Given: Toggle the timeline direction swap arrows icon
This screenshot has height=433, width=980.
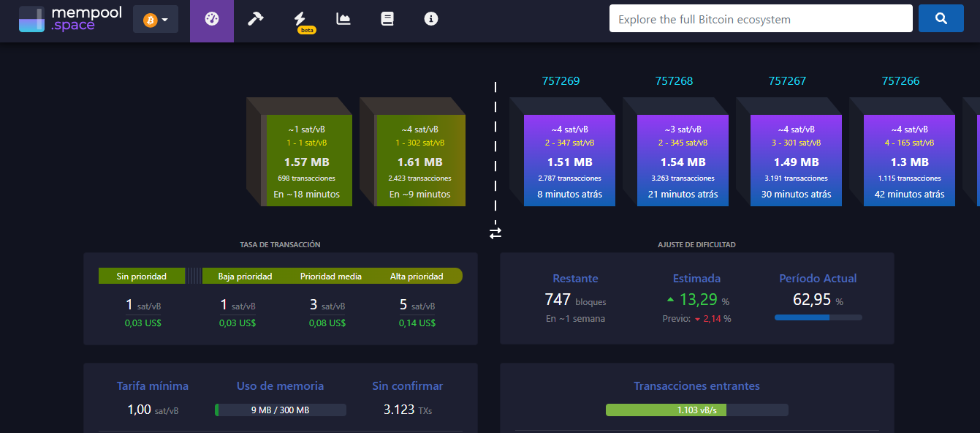Looking at the screenshot, I should point(495,233).
